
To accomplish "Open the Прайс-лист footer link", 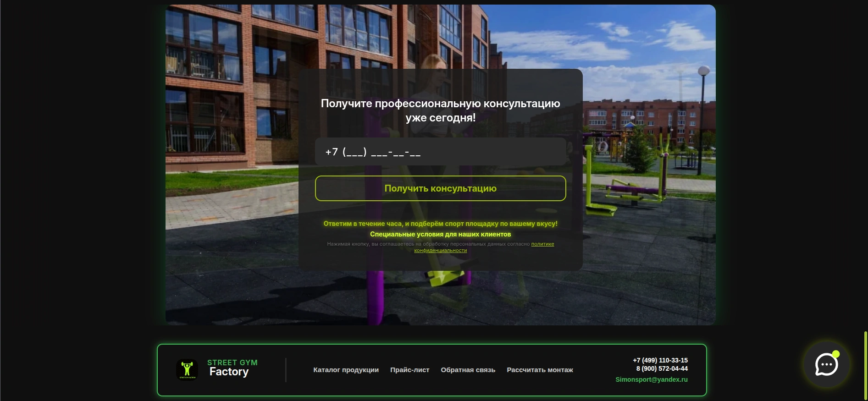I will pos(409,370).
